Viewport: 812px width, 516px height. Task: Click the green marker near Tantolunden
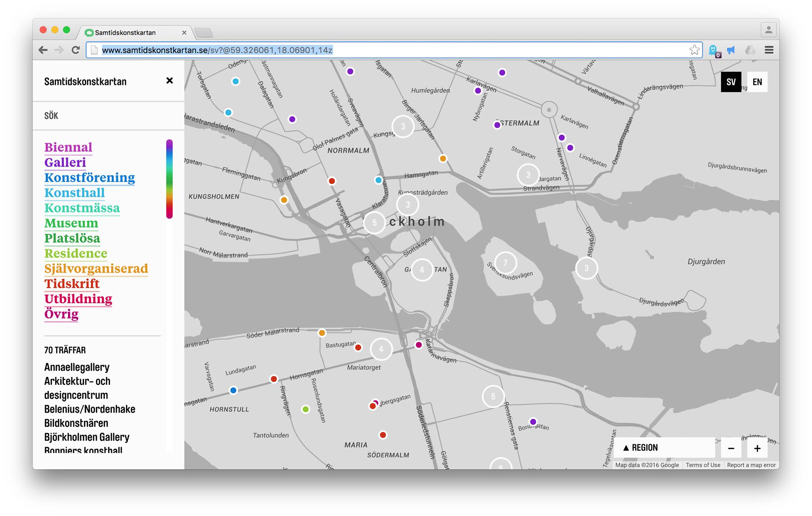click(305, 409)
